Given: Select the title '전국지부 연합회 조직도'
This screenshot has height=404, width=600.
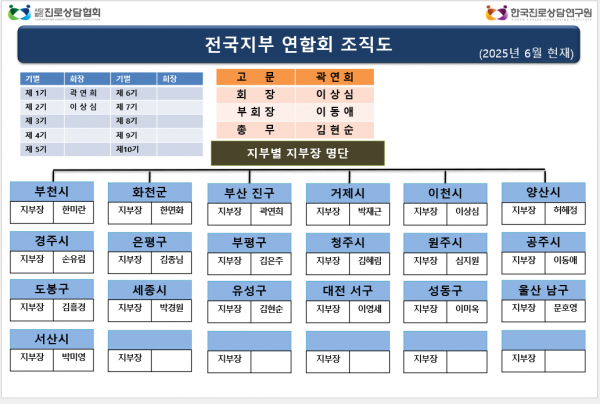Looking at the screenshot, I should point(298,44).
